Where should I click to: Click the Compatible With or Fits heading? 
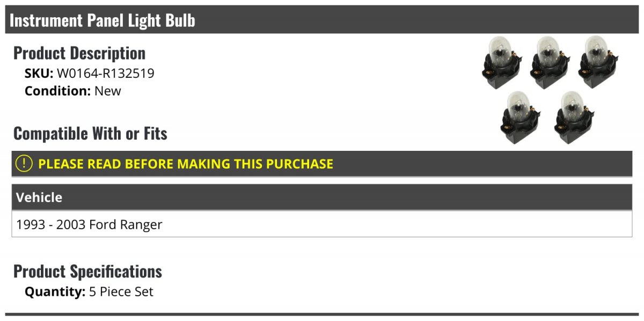(90, 134)
